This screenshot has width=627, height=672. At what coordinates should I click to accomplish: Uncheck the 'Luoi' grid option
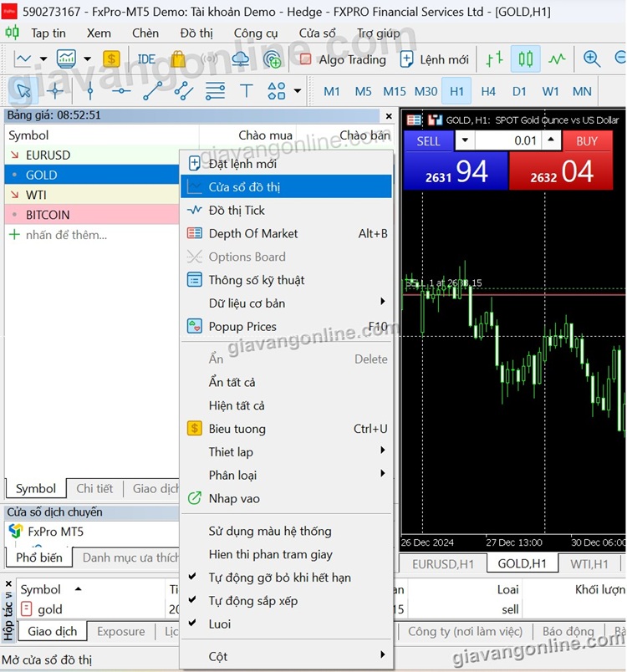[x=219, y=624]
